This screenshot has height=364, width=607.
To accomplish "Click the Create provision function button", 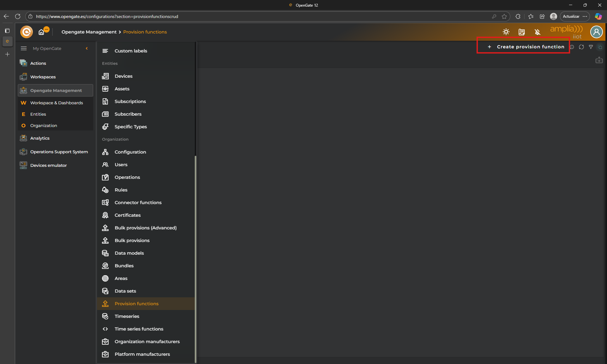I will pyautogui.click(x=526, y=47).
